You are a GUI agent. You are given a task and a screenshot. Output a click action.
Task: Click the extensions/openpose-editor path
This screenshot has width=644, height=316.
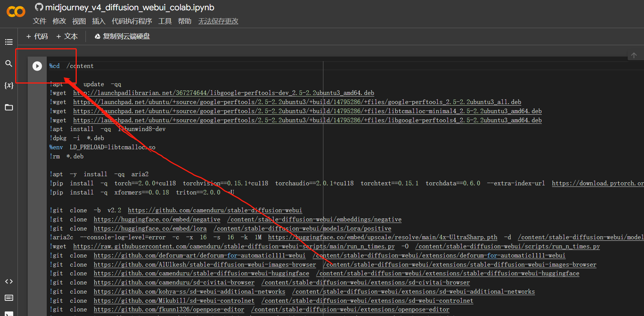coord(350,310)
